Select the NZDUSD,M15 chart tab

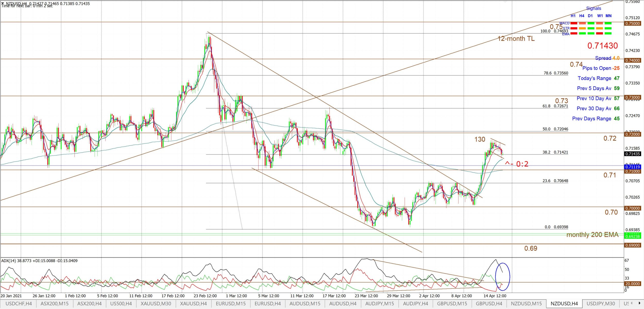526,304
